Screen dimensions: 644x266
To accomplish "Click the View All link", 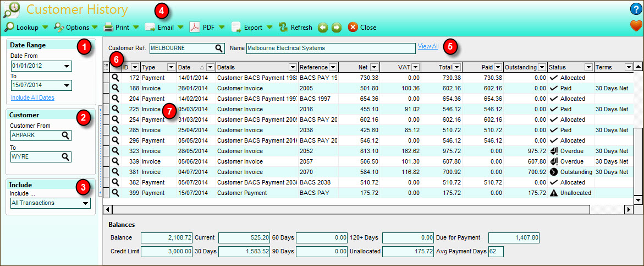I will click(428, 46).
